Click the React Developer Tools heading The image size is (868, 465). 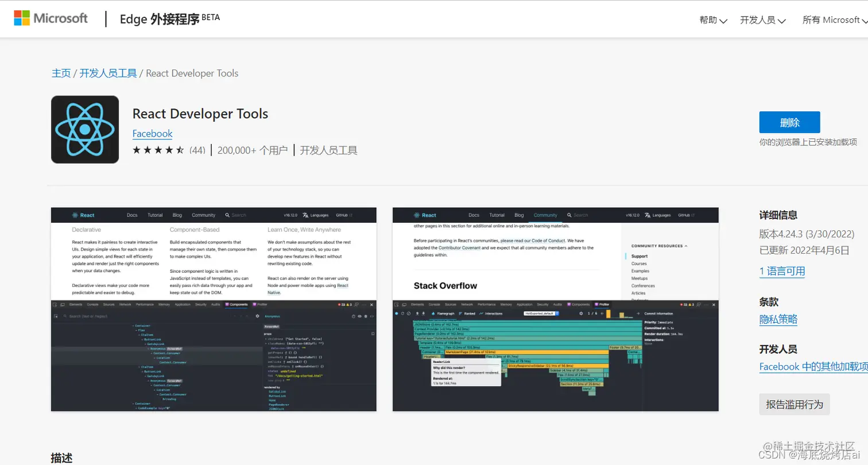point(200,114)
